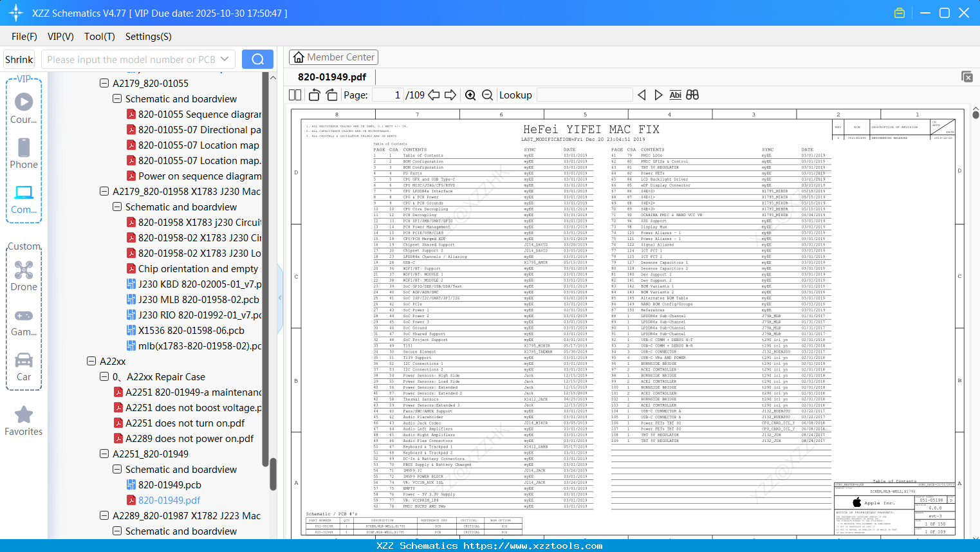Zoom out of the PDF
The height and width of the screenshot is (552, 980).
point(488,95)
